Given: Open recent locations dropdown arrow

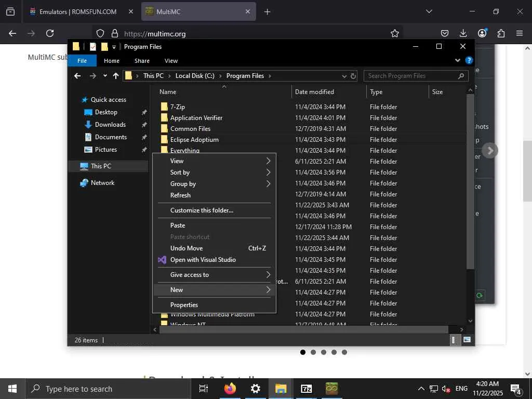Looking at the screenshot, I should (x=105, y=76).
